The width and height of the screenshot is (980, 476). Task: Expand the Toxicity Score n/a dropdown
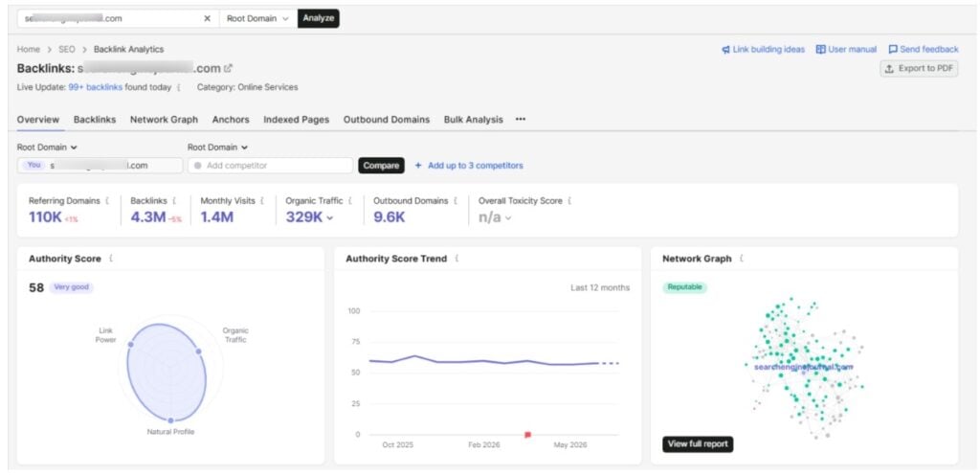508,217
